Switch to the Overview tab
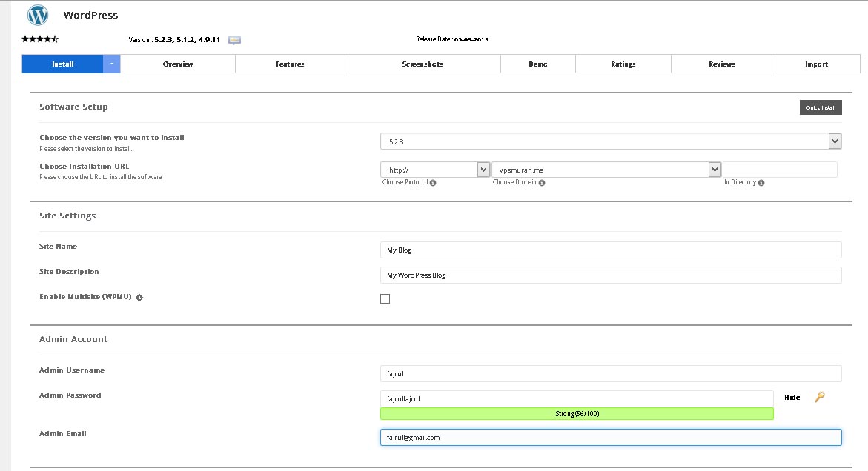Viewport: 868px width, 471px height. coord(178,64)
